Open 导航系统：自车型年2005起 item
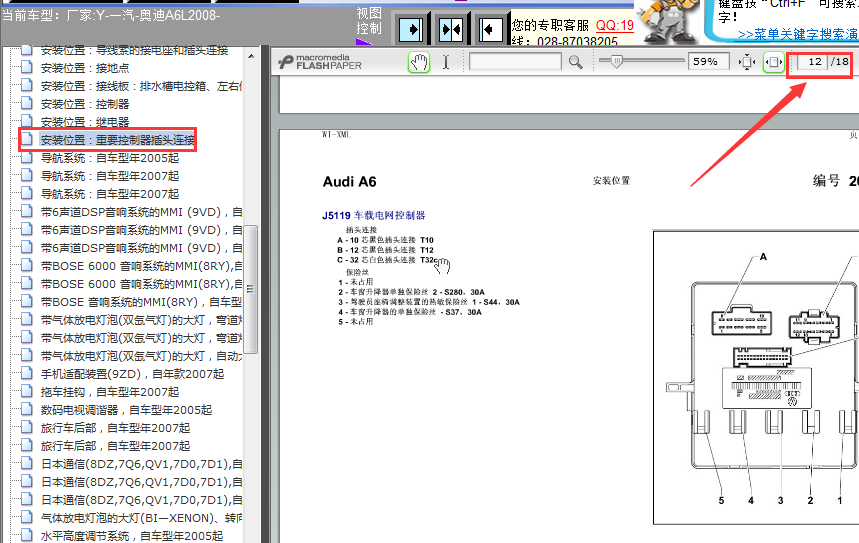Image resolution: width=859 pixels, height=543 pixels. pos(110,158)
